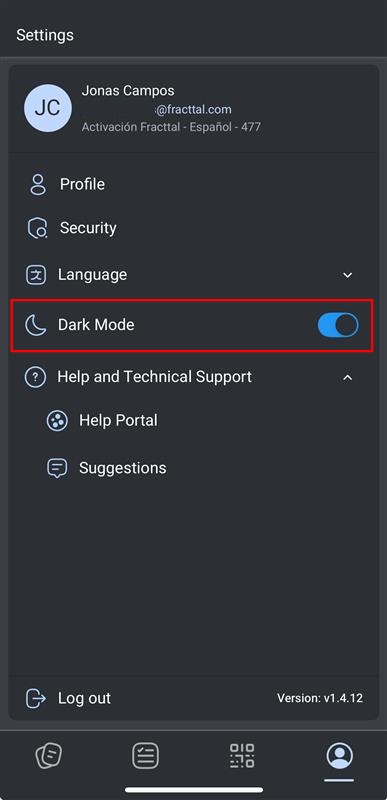The width and height of the screenshot is (387, 800).
Task: Expand the Language dropdown chevron
Action: (348, 275)
